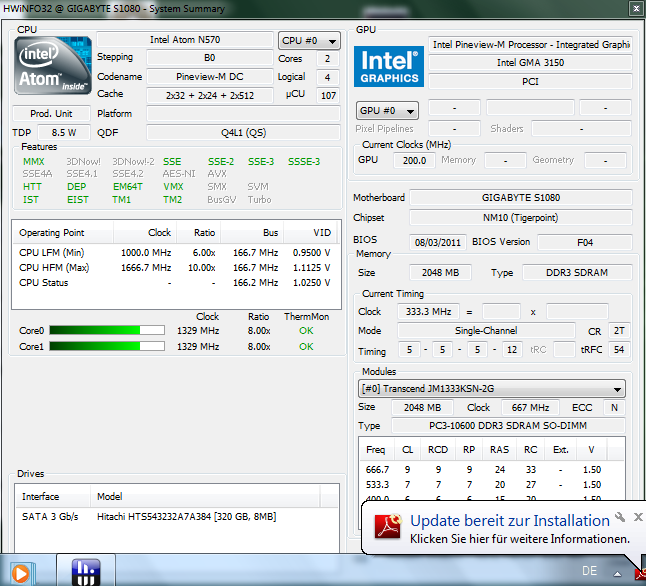
Task: Click the Operating Point column header
Action: pyautogui.click(x=63, y=232)
